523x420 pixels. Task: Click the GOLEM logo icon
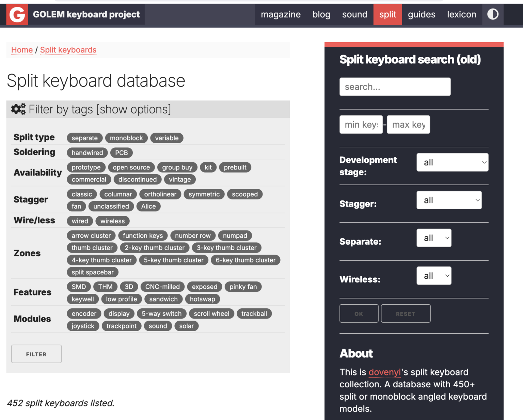[17, 15]
